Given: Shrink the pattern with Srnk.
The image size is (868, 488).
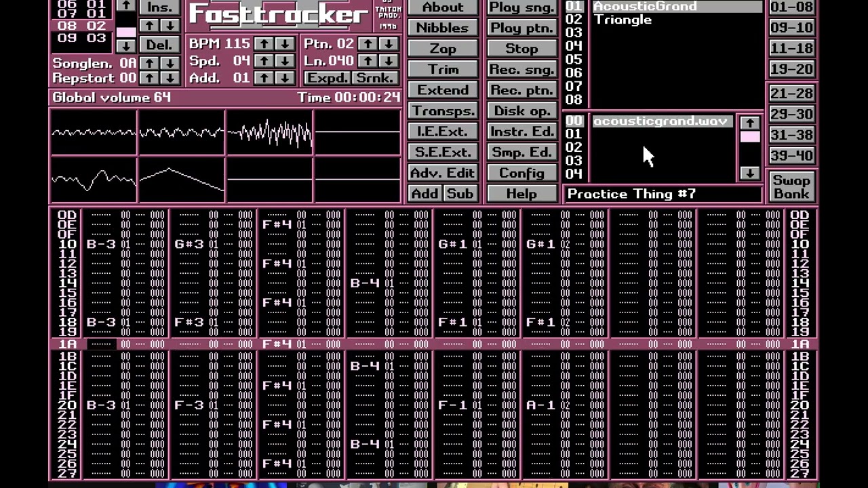Looking at the screenshot, I should [375, 78].
